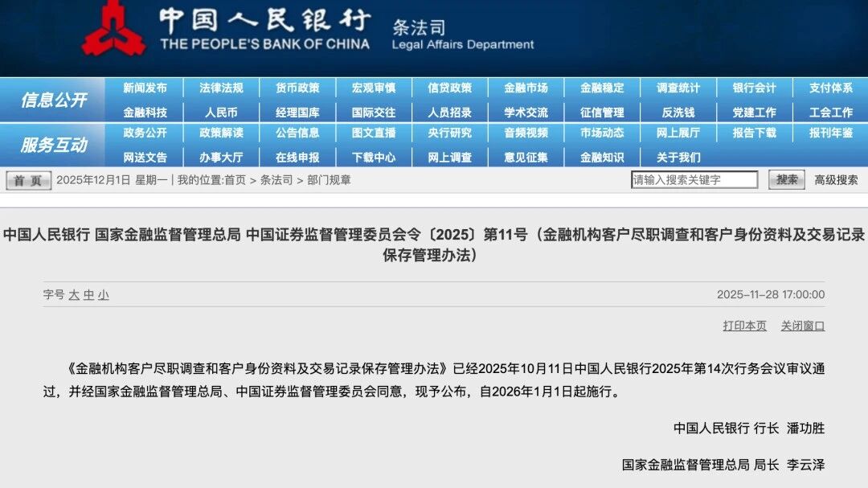Click the 打印本页 print page link
This screenshot has height=488, width=868.
pos(744,326)
